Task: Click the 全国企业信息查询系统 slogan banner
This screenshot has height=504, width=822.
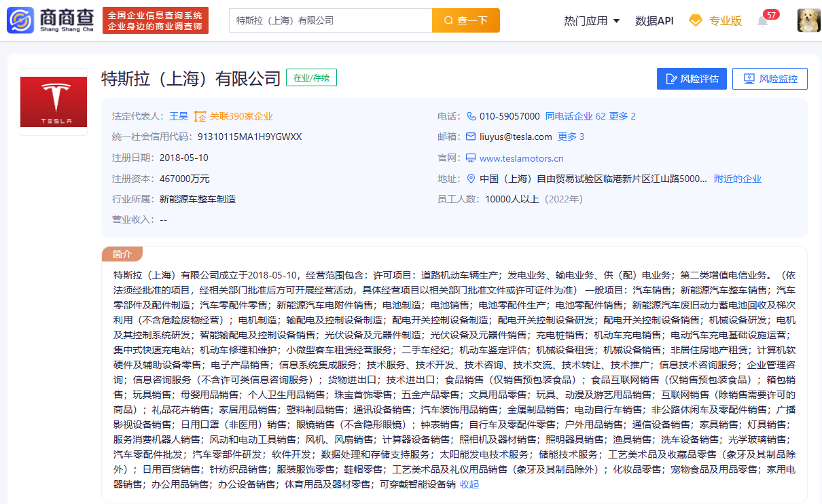Action: point(156,20)
